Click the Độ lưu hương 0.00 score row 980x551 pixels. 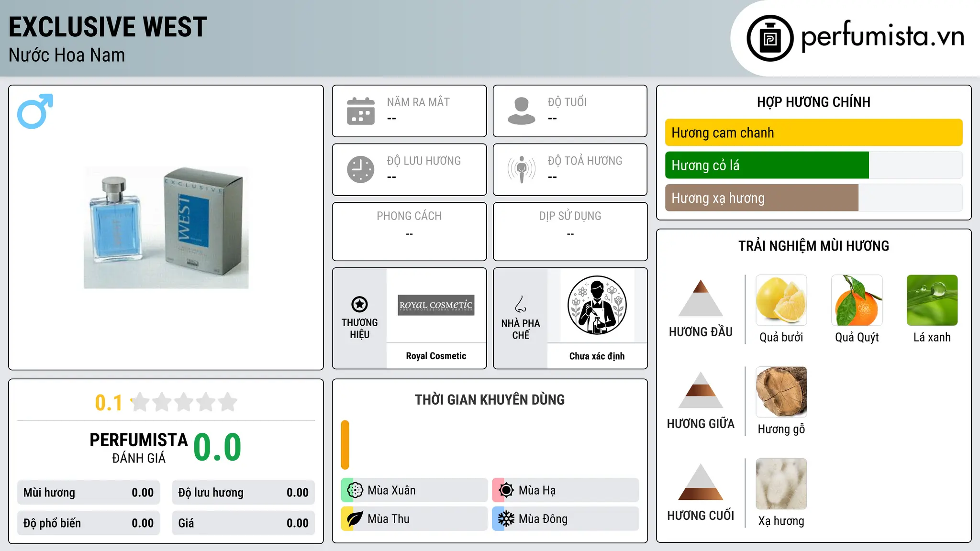(x=244, y=493)
